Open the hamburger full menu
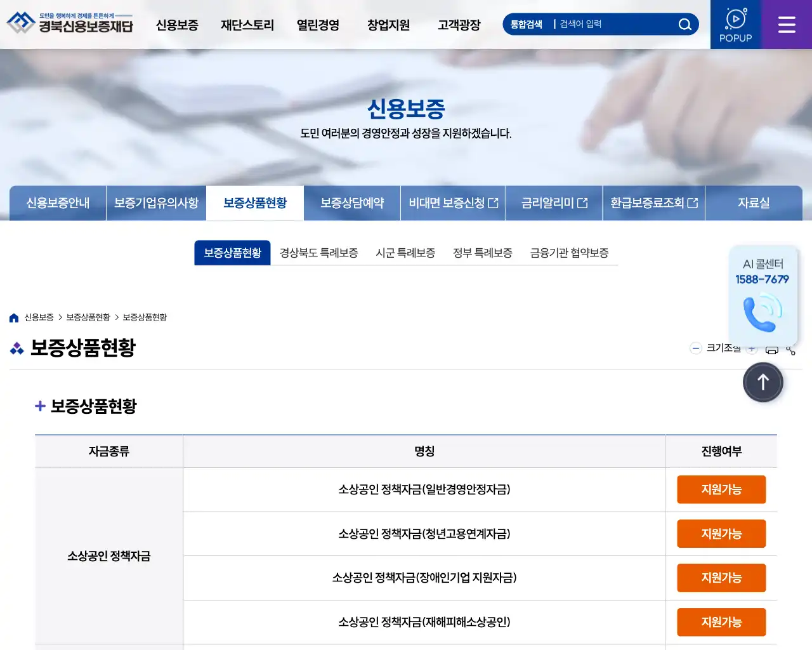The image size is (812, 650). point(787,24)
